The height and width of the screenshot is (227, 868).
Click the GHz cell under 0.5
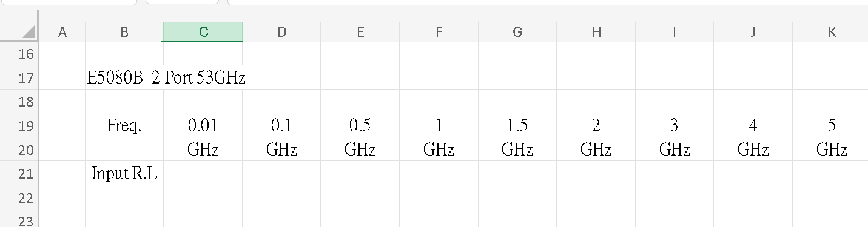tap(360, 150)
